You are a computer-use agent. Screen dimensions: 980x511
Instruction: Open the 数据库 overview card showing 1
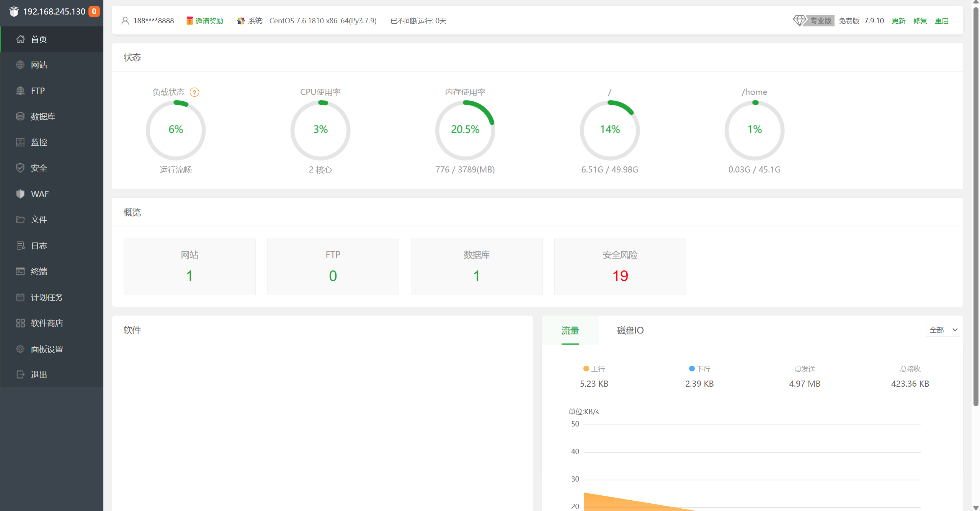(x=477, y=267)
